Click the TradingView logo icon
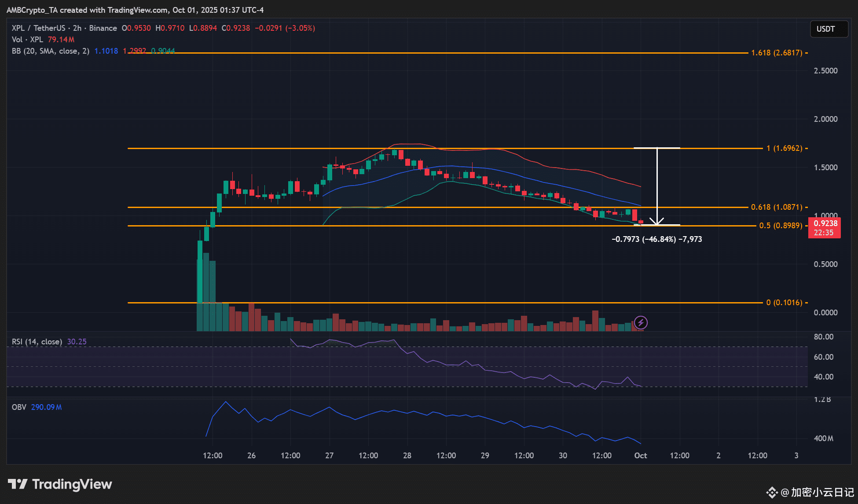Image resolution: width=858 pixels, height=504 pixels. click(x=18, y=484)
